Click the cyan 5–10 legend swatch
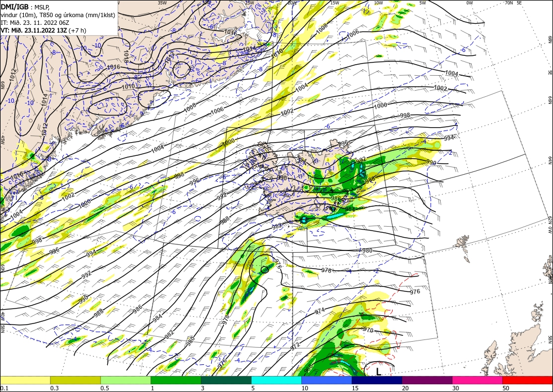Viewport: 553px width, 392px height. [x=276, y=380]
